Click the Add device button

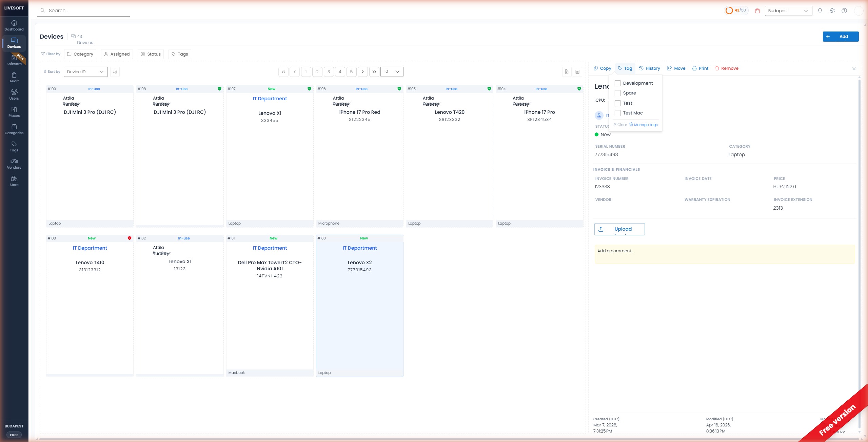coord(841,37)
